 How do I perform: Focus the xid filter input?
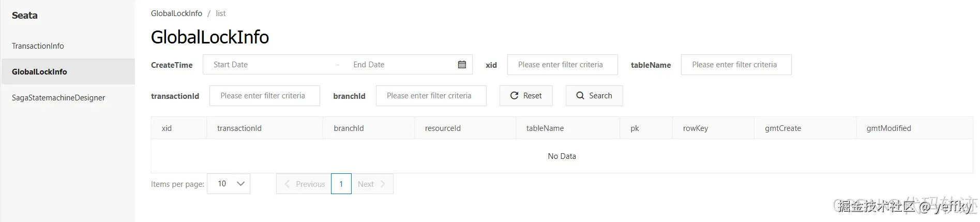(562, 65)
